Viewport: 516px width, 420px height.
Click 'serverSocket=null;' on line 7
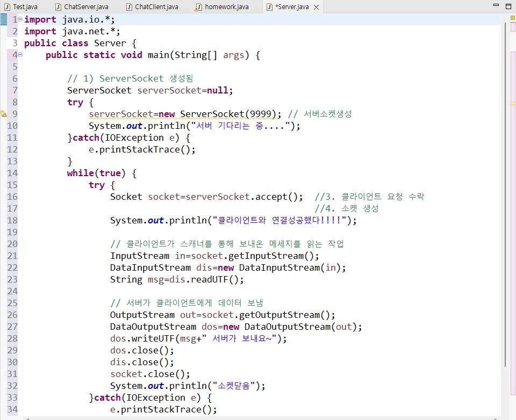(185, 90)
